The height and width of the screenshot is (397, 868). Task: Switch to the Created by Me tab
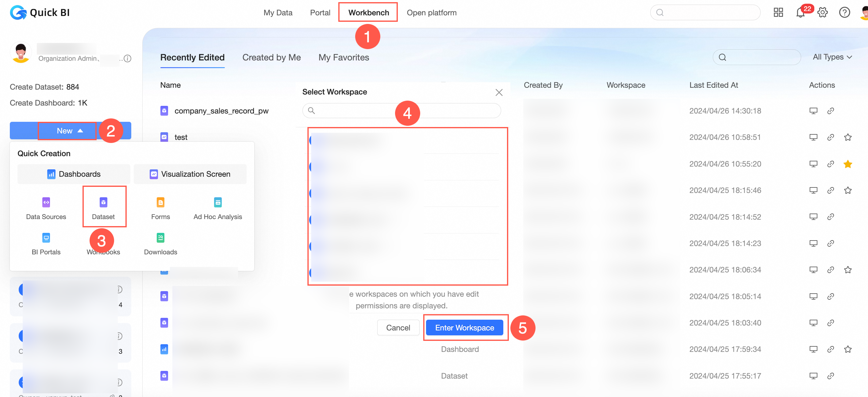point(271,58)
